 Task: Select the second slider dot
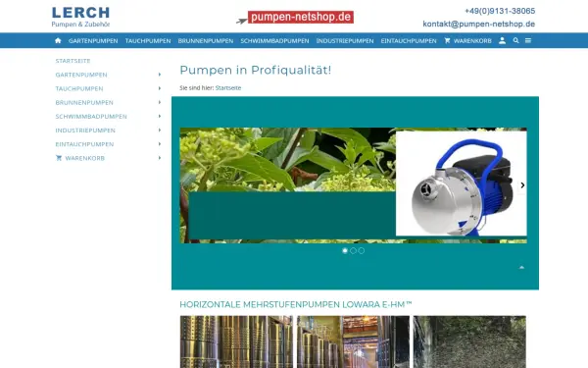coord(353,251)
